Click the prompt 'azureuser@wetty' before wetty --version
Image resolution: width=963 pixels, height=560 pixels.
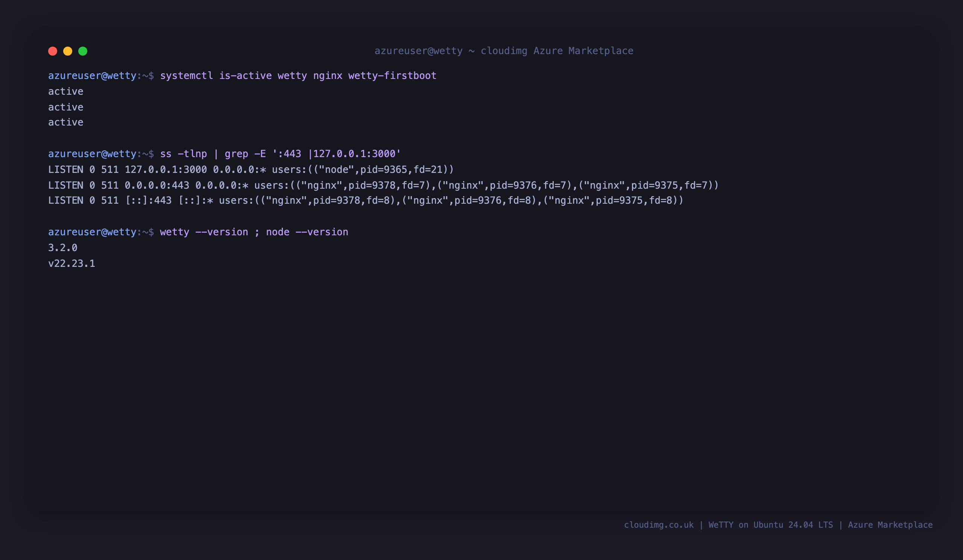coord(92,232)
